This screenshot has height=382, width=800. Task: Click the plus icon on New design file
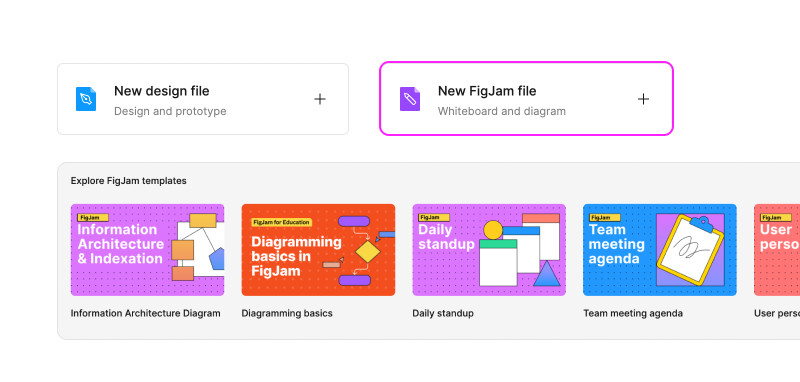pos(320,99)
